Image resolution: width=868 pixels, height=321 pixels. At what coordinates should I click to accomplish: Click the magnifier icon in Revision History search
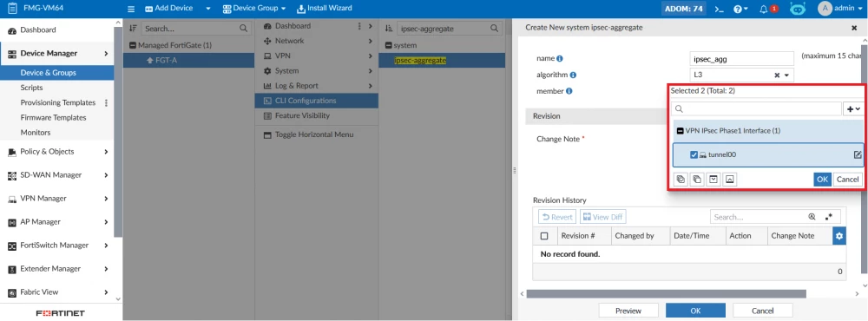812,217
